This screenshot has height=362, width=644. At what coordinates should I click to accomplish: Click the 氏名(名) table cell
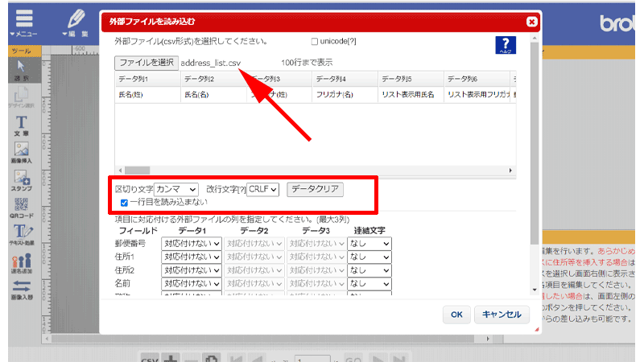[x=213, y=95]
